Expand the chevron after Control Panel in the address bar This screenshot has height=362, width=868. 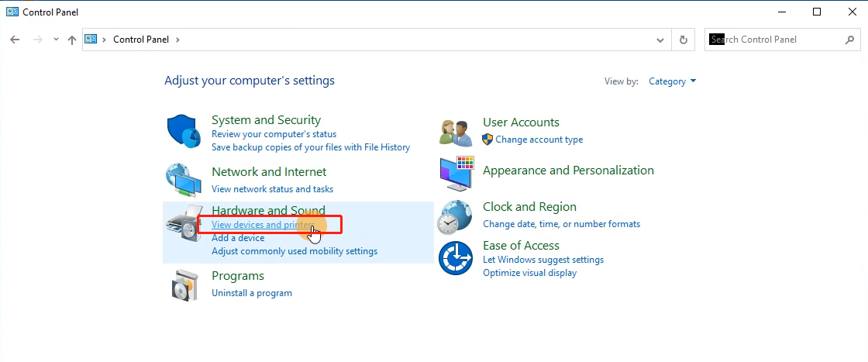[177, 40]
